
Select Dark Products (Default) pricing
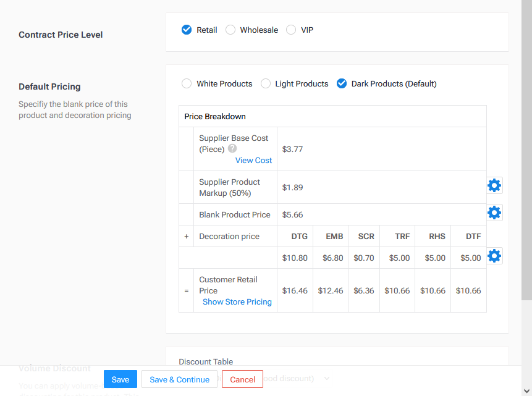(342, 83)
